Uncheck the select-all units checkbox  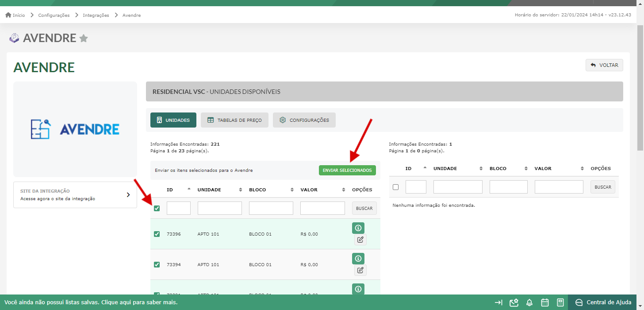pyautogui.click(x=157, y=208)
